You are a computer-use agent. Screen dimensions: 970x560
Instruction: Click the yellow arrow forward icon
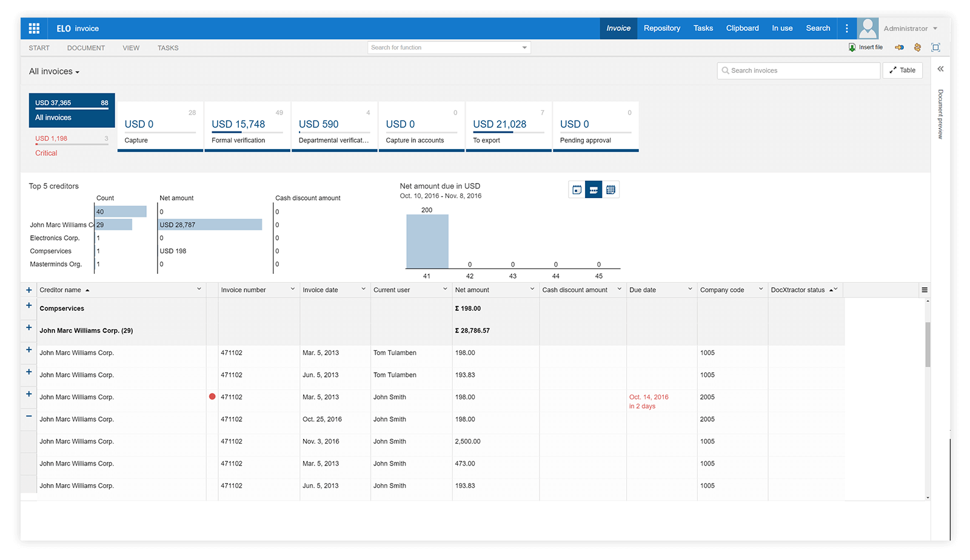tap(900, 47)
